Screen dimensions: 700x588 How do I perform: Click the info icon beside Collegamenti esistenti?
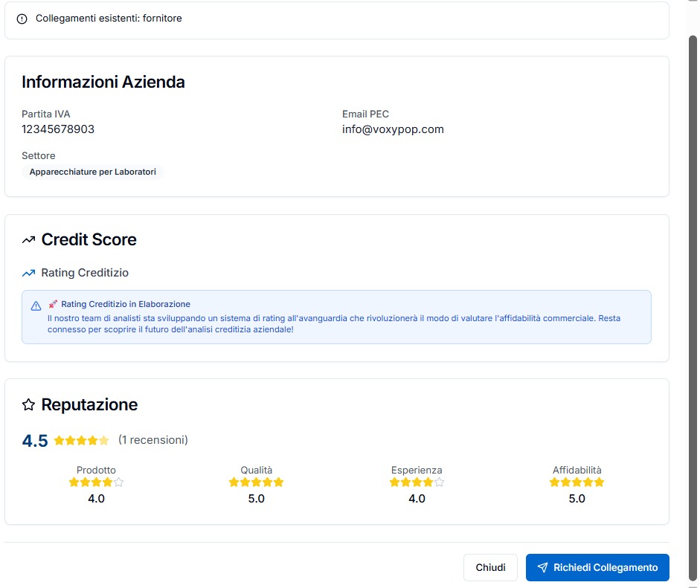[22, 19]
